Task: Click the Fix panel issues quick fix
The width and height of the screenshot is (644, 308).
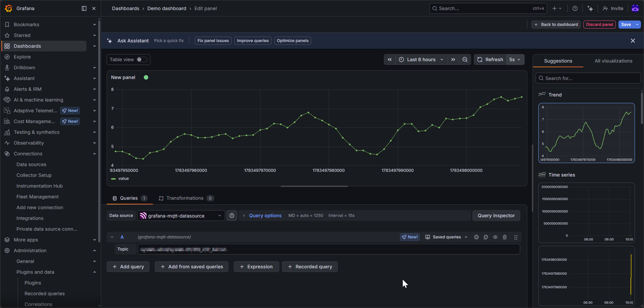Action: point(213,41)
